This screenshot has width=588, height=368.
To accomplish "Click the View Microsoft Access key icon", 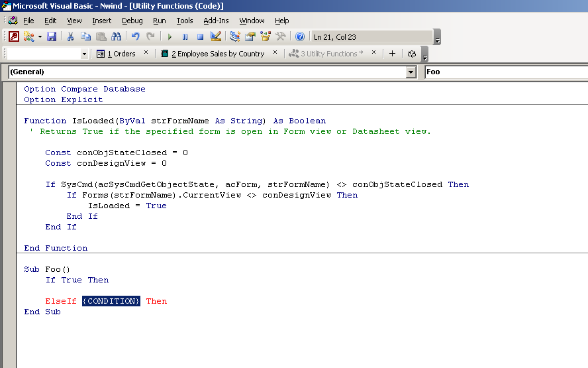I will tap(14, 36).
